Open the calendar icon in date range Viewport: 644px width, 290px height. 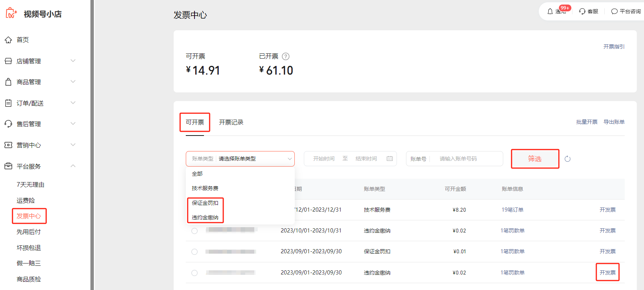tap(390, 159)
